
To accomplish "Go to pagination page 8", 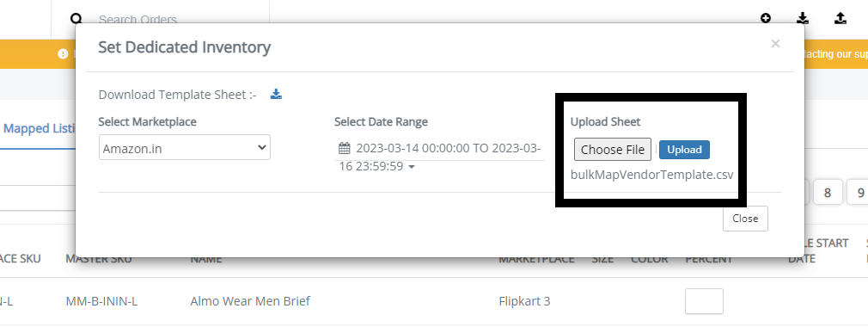I will [x=828, y=192].
